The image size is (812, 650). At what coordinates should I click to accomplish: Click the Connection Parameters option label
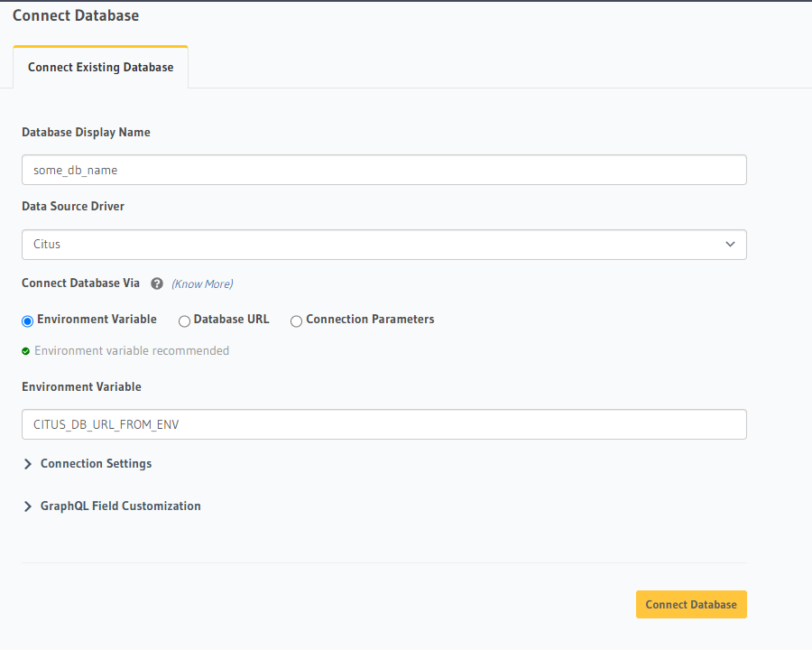coord(370,320)
